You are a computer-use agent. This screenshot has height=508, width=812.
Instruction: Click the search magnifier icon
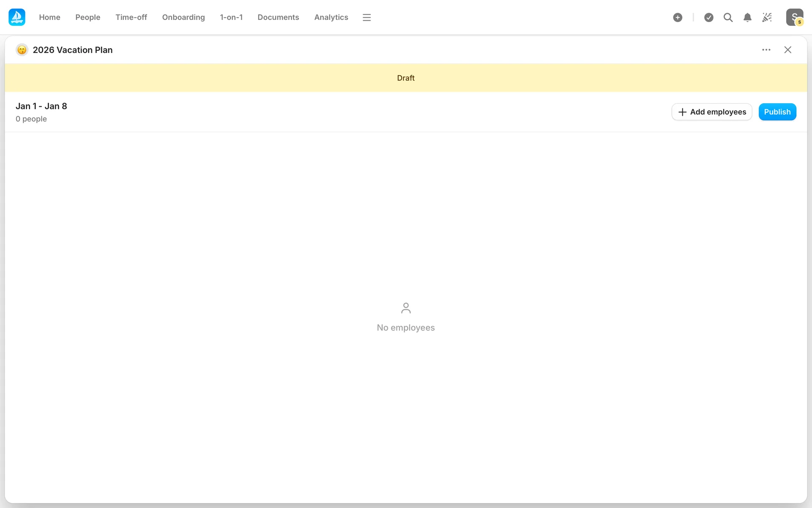(x=728, y=17)
